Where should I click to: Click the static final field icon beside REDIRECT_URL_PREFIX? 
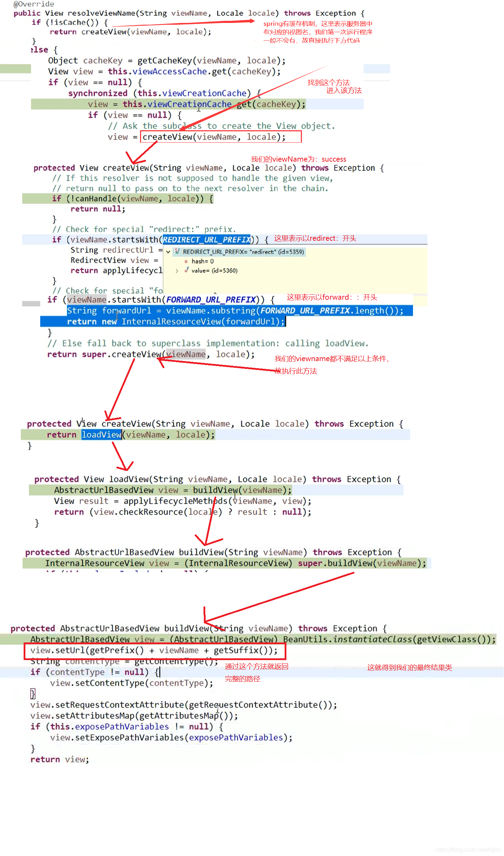pos(177,252)
